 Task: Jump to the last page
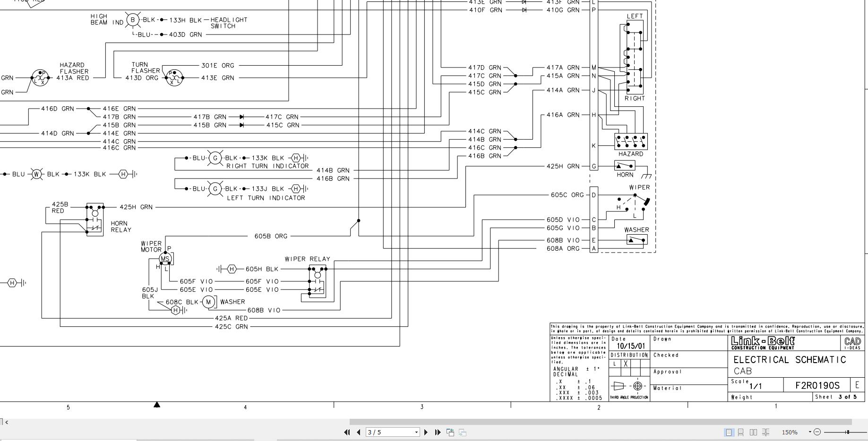click(438, 432)
